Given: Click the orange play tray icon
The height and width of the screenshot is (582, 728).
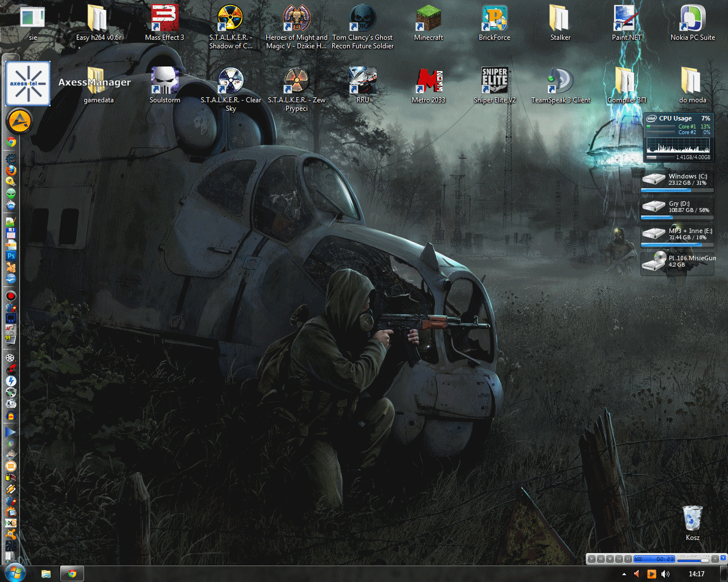Looking at the screenshot, I should tap(652, 574).
